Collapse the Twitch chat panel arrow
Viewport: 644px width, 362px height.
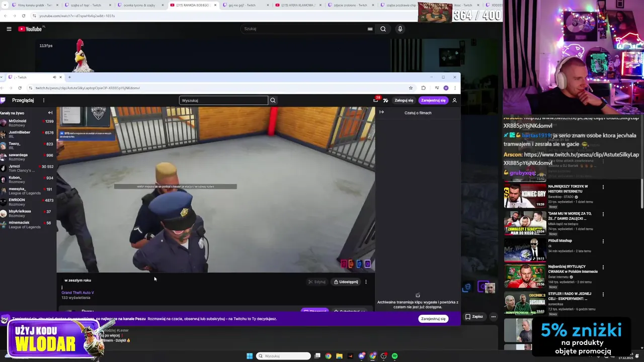(x=381, y=112)
